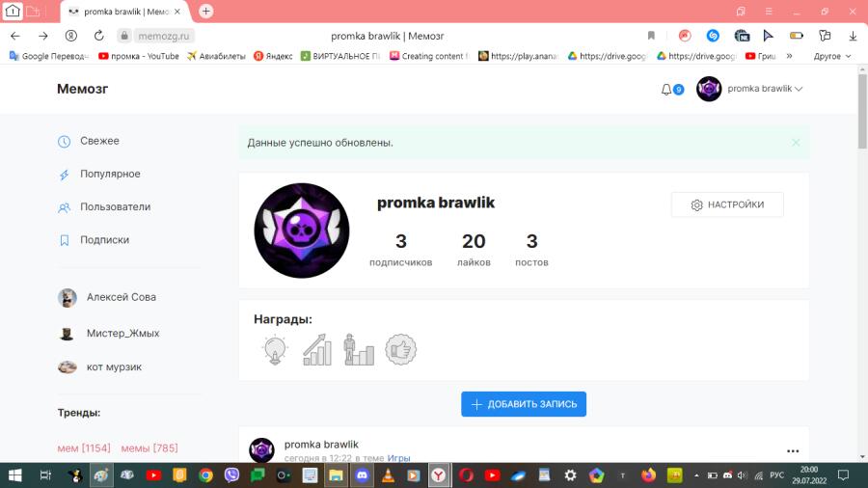Open the Авиабилеты bookmark
This screenshot has height=488, width=868.
click(216, 56)
